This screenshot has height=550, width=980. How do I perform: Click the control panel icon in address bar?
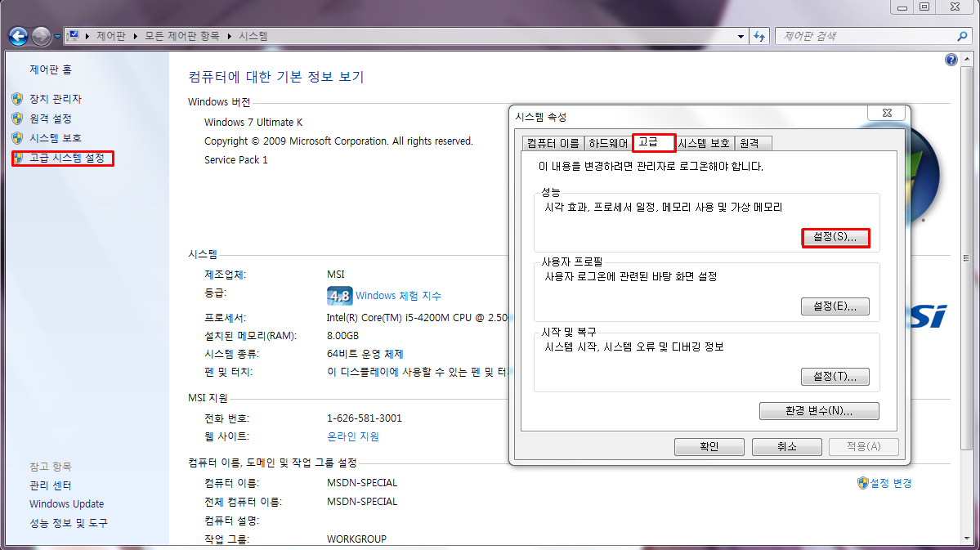tap(73, 36)
